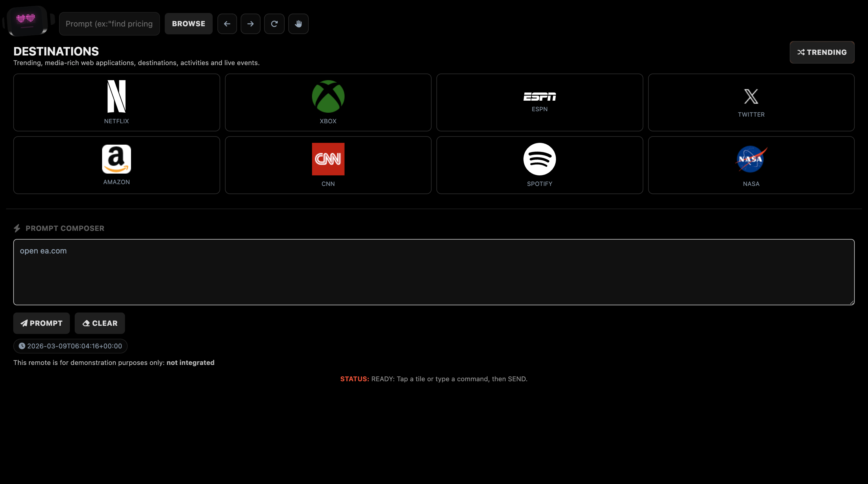Send the command with Prompt button

[x=42, y=323]
